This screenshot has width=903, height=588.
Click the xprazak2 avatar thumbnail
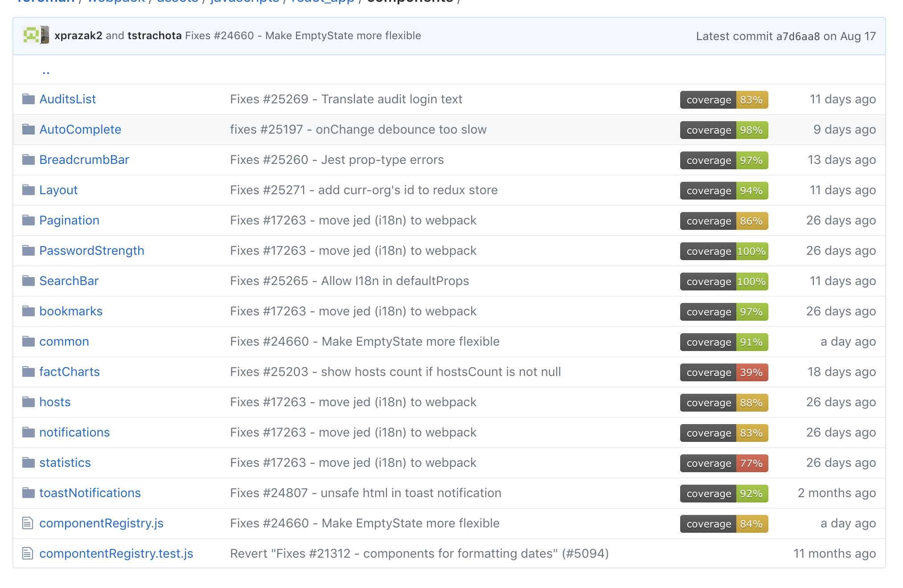point(31,35)
